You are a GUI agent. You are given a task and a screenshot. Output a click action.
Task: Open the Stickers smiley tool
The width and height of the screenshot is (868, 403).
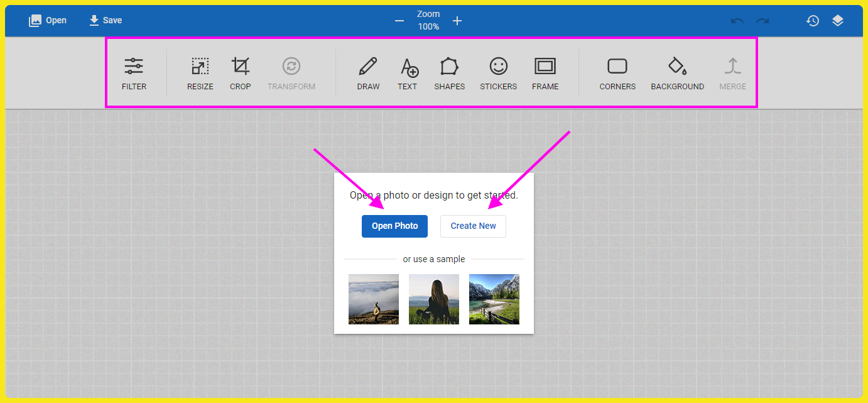pos(498,74)
